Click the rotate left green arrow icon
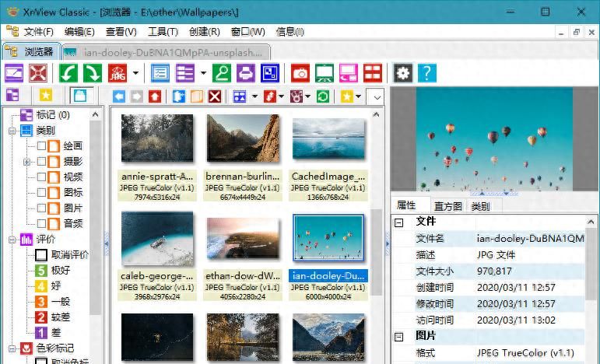600x364 pixels. point(68,73)
